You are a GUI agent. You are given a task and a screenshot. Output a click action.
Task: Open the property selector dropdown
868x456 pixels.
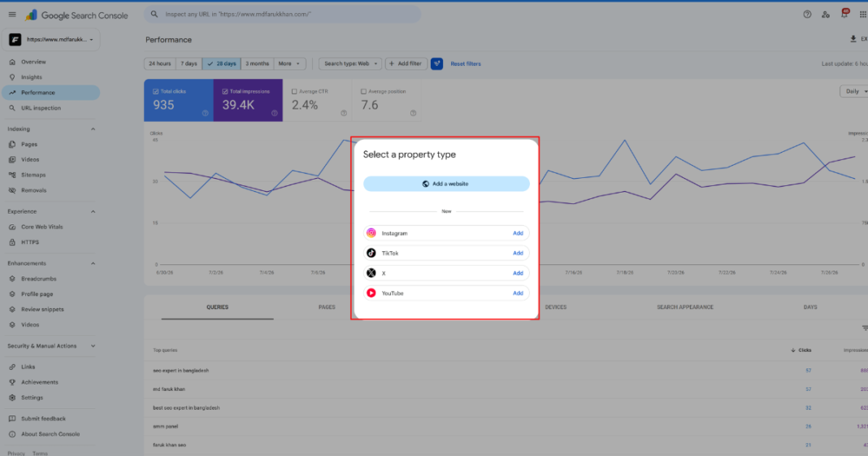(x=52, y=40)
